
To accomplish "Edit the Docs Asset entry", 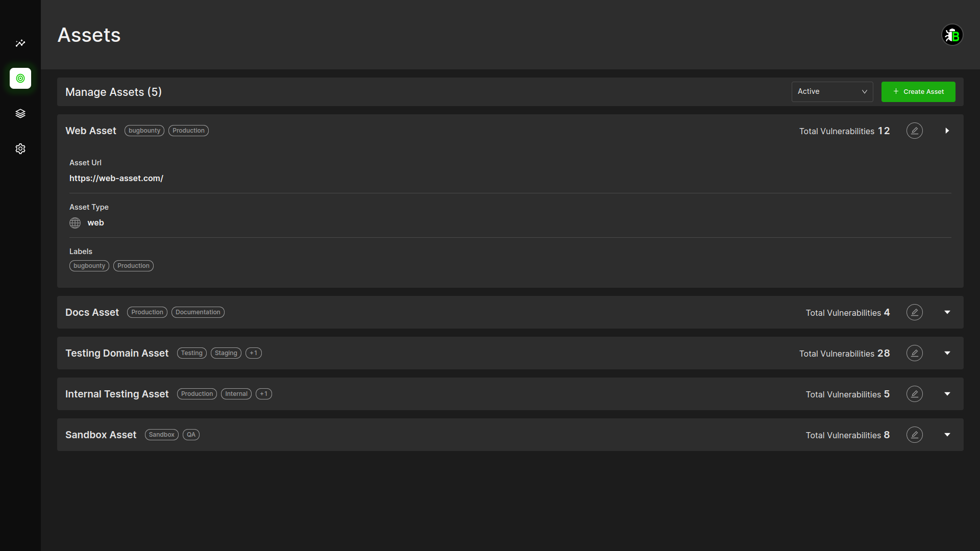I will (914, 312).
